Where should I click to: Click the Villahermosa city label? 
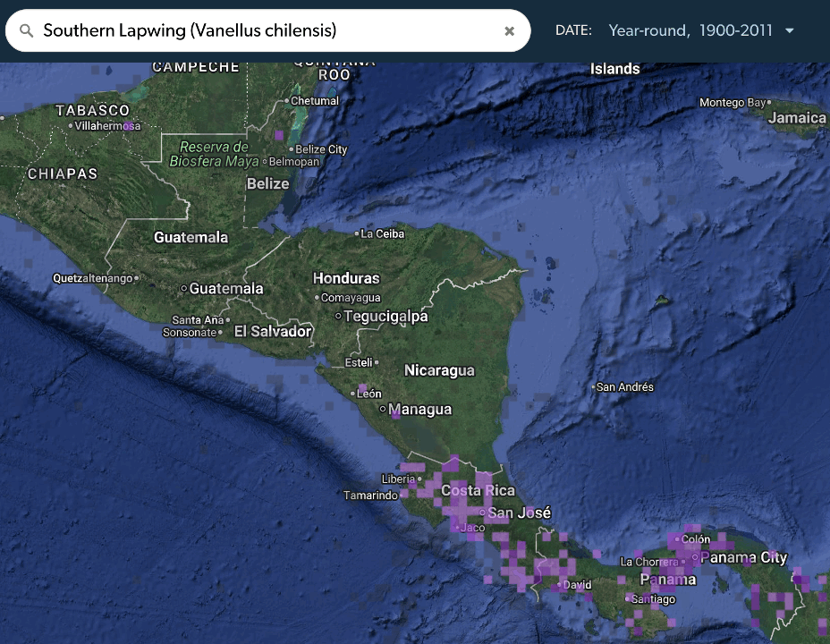click(x=107, y=126)
